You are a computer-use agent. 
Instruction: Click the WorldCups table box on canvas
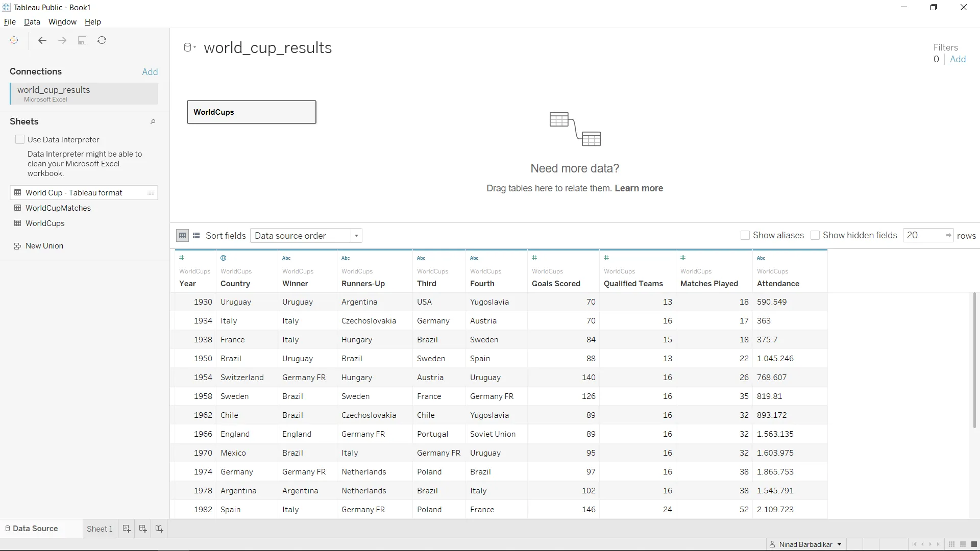252,112
